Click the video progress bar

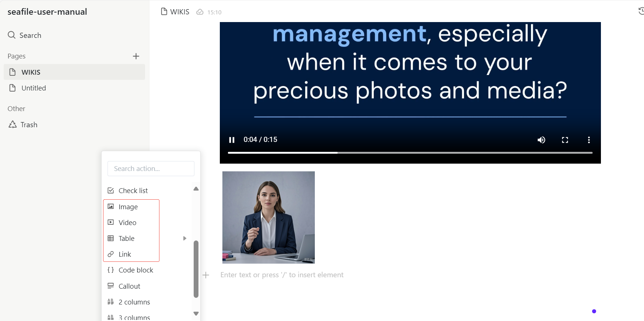point(410,153)
